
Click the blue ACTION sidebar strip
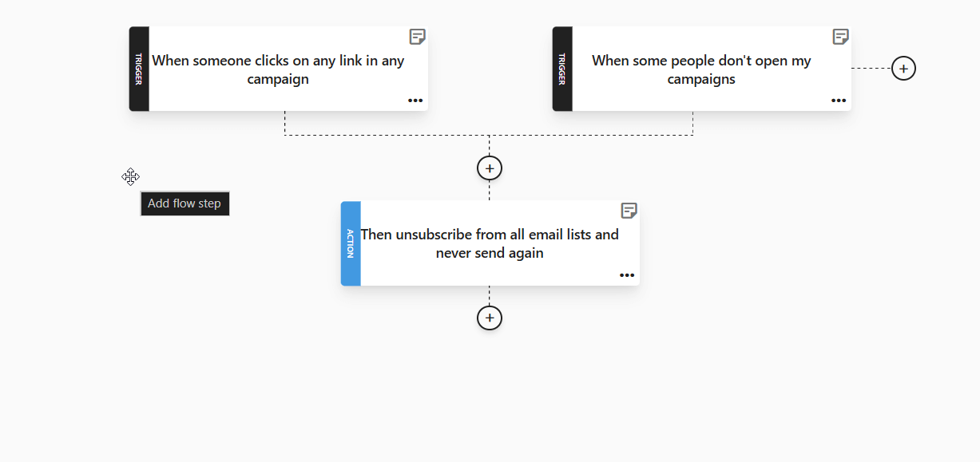[x=351, y=243]
